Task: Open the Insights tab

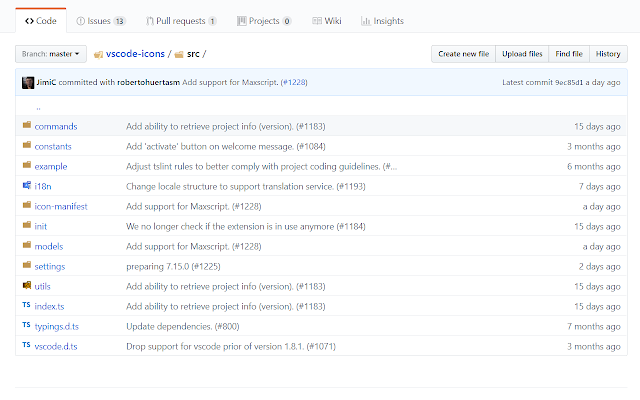Action: coord(382,21)
